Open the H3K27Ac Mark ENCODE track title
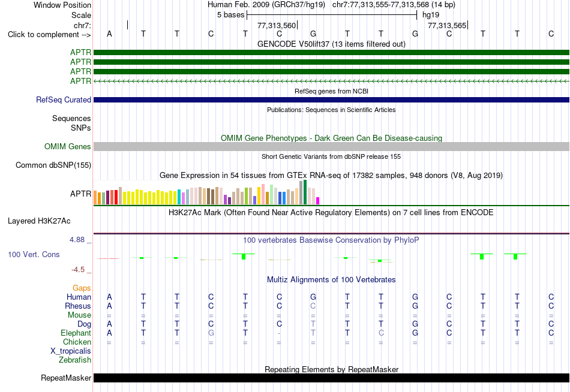 331,213
